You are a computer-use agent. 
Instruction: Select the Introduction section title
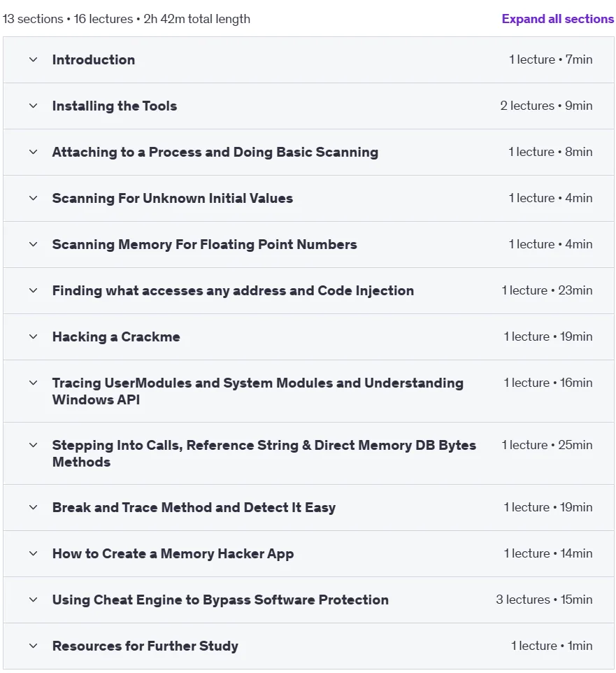94,59
